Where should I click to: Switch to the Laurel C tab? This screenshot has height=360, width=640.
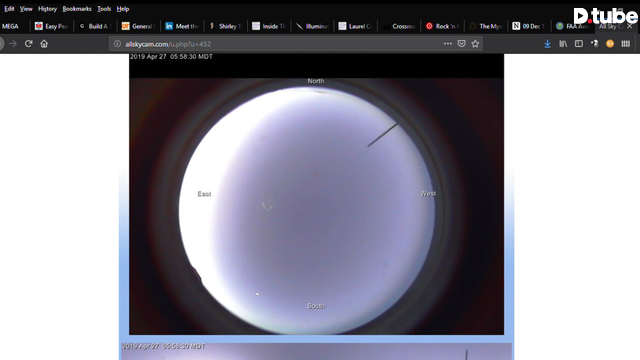tap(356, 26)
